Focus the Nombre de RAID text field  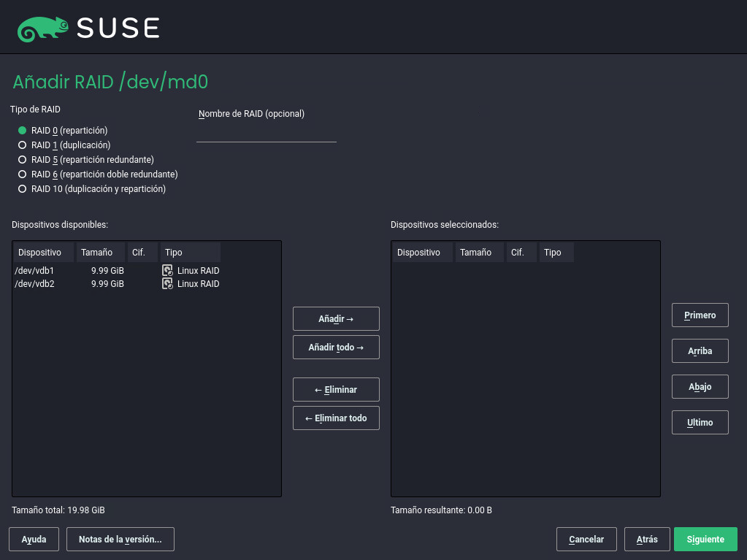[266, 134]
